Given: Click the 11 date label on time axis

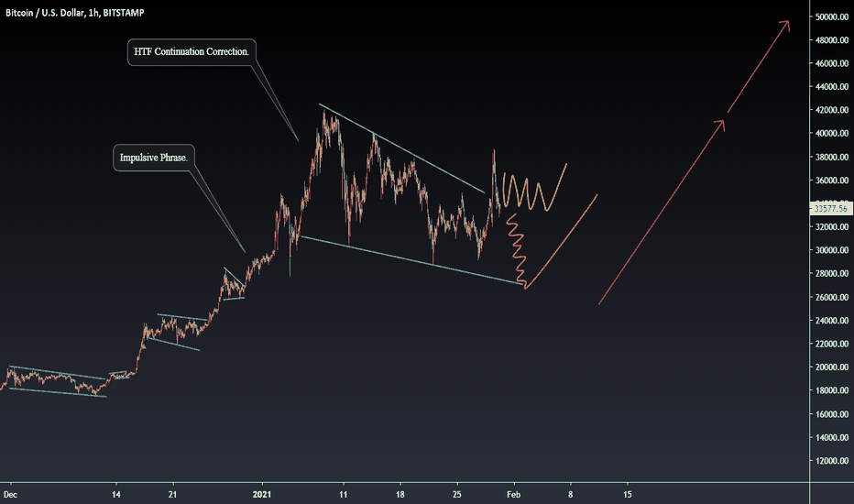Looking at the screenshot, I should pyautogui.click(x=343, y=495).
